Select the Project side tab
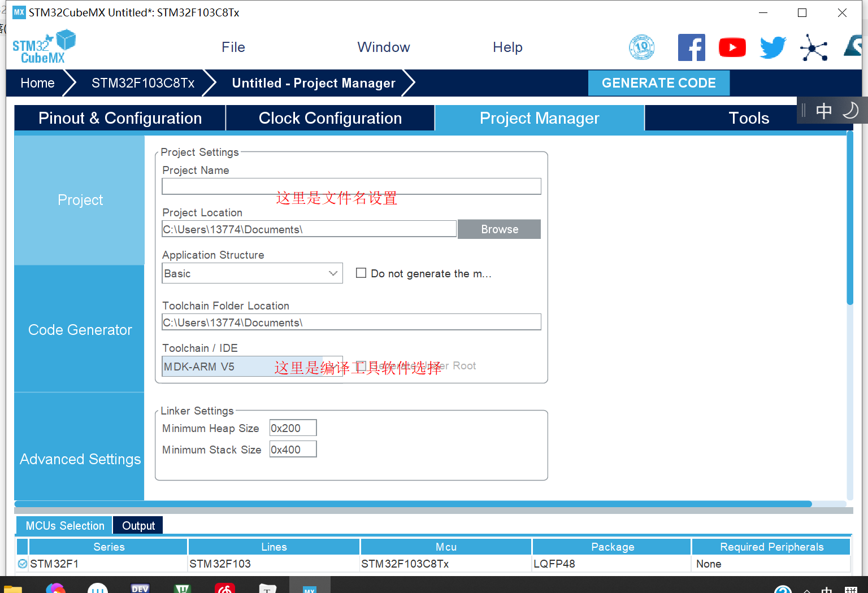The width and height of the screenshot is (868, 593). (x=80, y=200)
